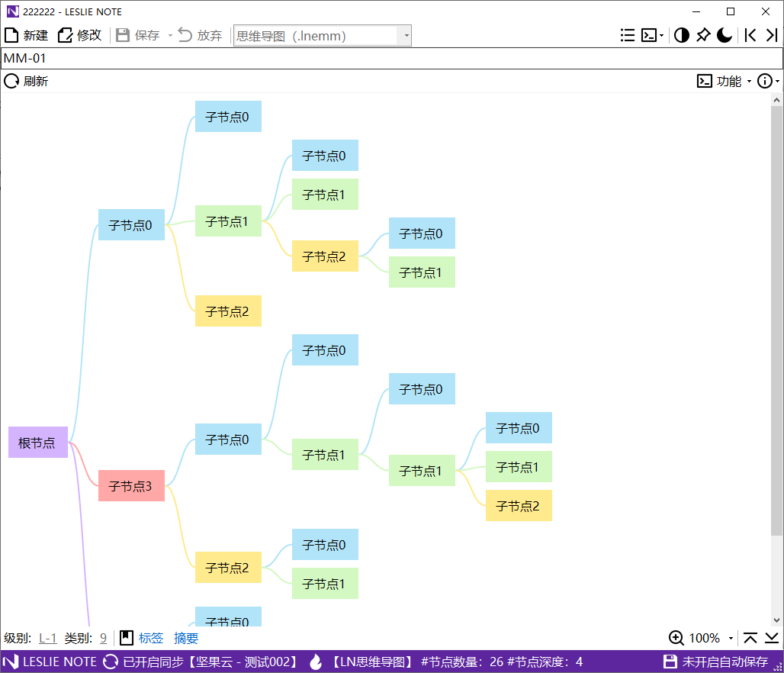This screenshot has width=784, height=673.
Task: Click the auto-save floppy disk status icon
Action: point(670,662)
